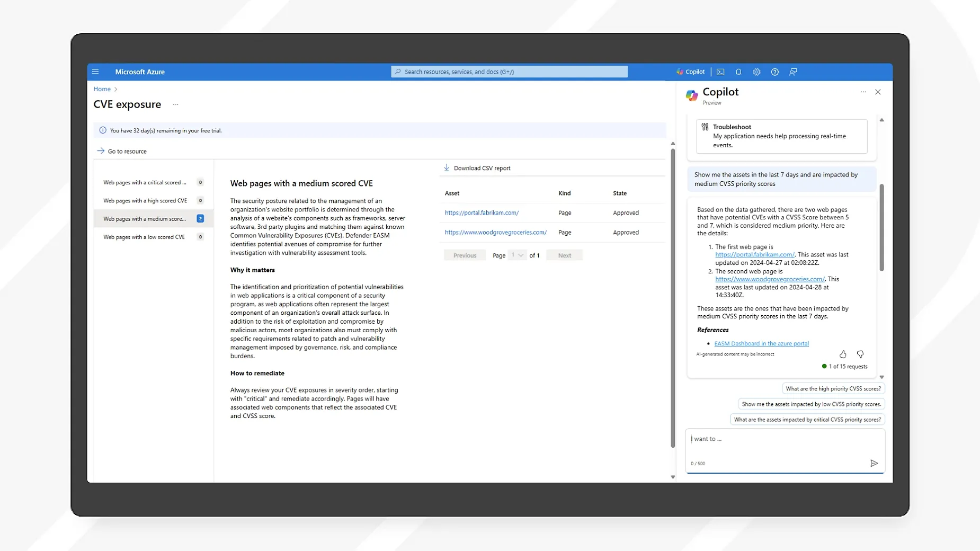The image size is (980, 551).
Task: Click the 'Why it matters' heading
Action: point(252,270)
